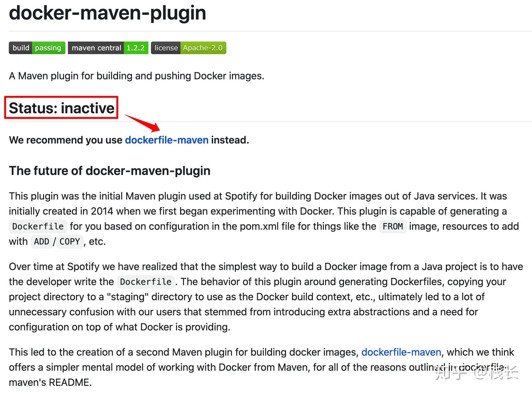Select the Status: inactive heading

(x=62, y=108)
